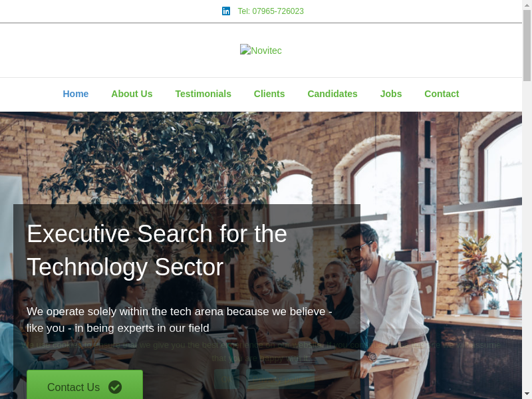Click the scrollbar down arrow
This screenshot has height=399, width=532.
pyautogui.click(x=527, y=395)
